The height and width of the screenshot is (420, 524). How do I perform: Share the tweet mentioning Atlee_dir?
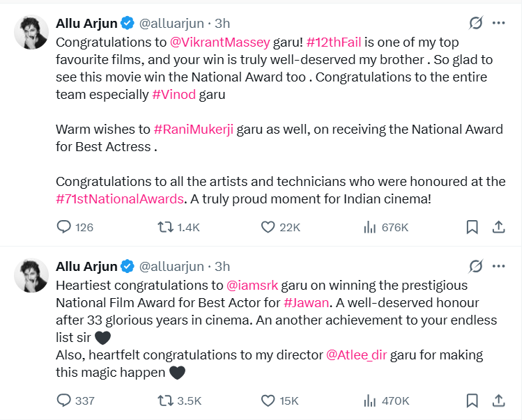[499, 400]
